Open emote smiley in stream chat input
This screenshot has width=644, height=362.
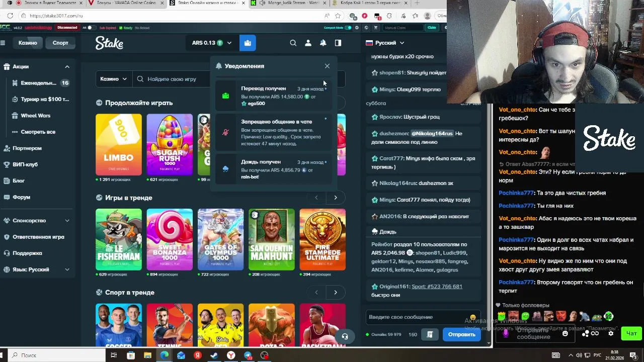[x=565, y=333]
